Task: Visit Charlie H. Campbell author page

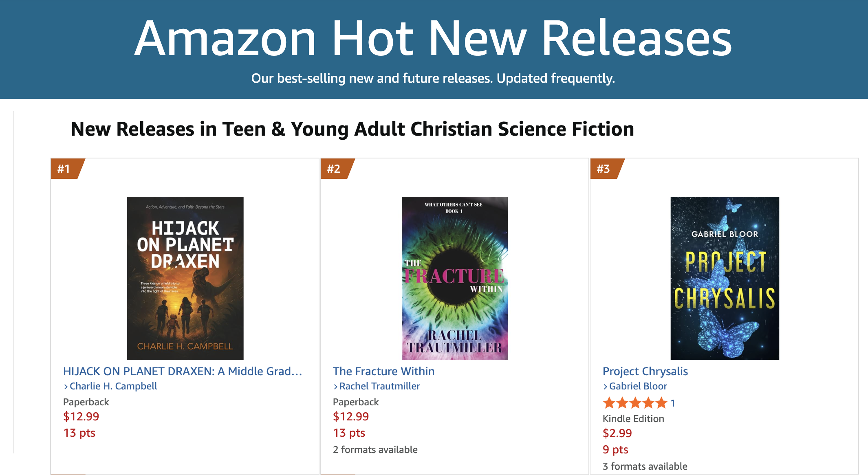Action: tap(113, 386)
